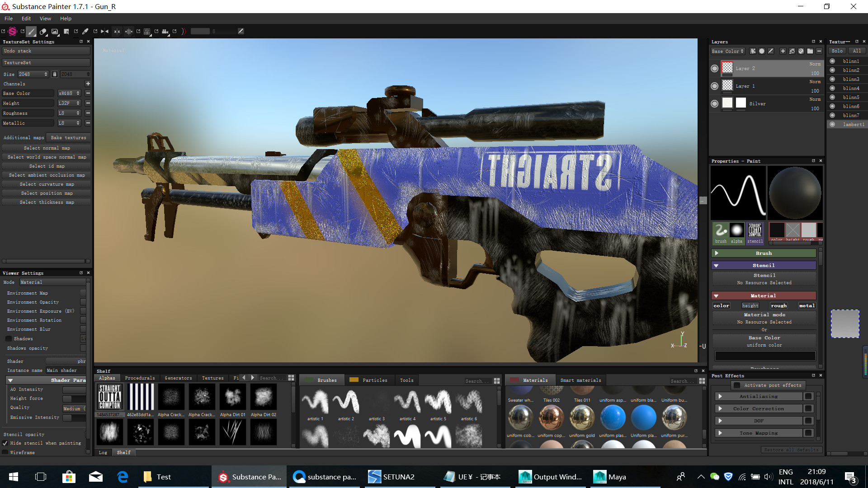The height and width of the screenshot is (488, 868).
Task: Click the Solo button in TextureSet list
Action: [837, 51]
